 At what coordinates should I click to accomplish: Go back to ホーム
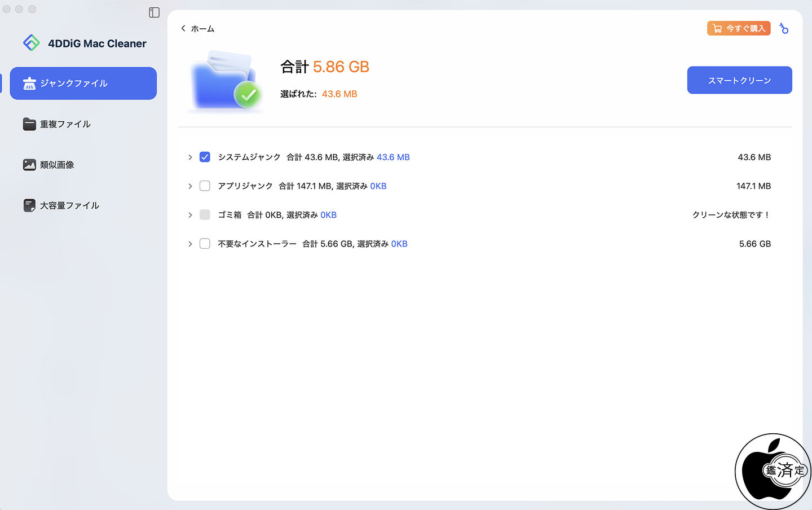pyautogui.click(x=197, y=29)
